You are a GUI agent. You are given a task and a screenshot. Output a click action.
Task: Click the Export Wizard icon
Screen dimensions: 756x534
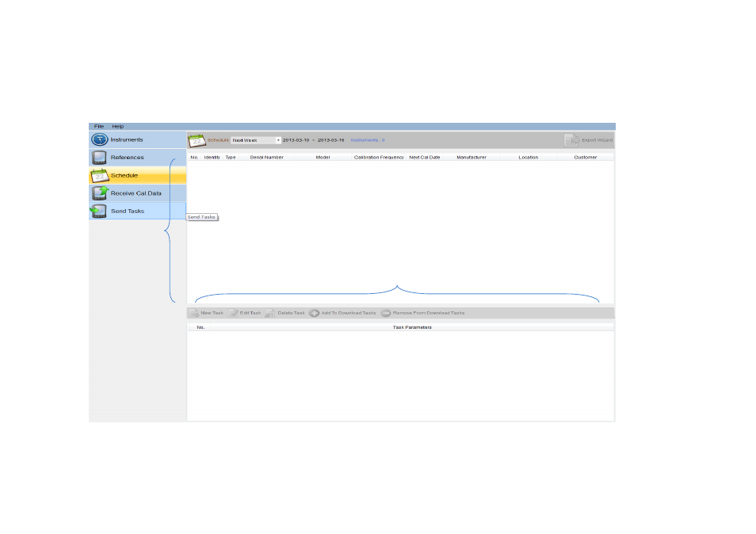pyautogui.click(x=571, y=140)
